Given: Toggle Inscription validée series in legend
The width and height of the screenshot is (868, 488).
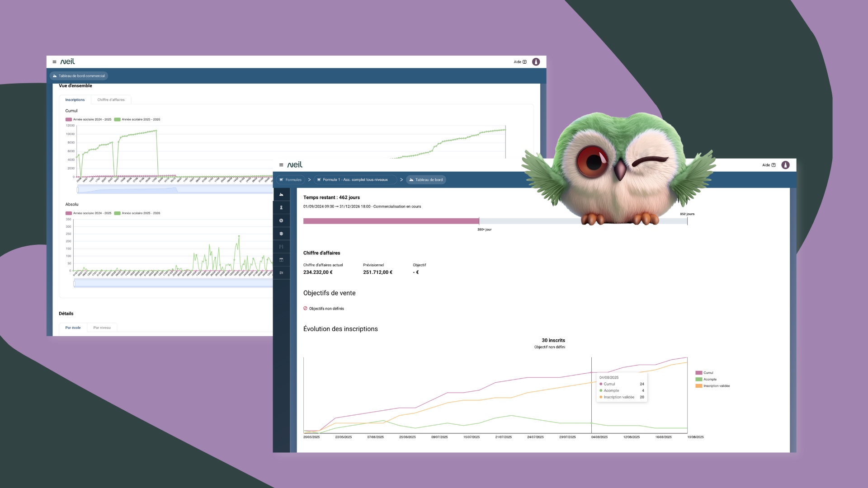Looking at the screenshot, I should (712, 386).
